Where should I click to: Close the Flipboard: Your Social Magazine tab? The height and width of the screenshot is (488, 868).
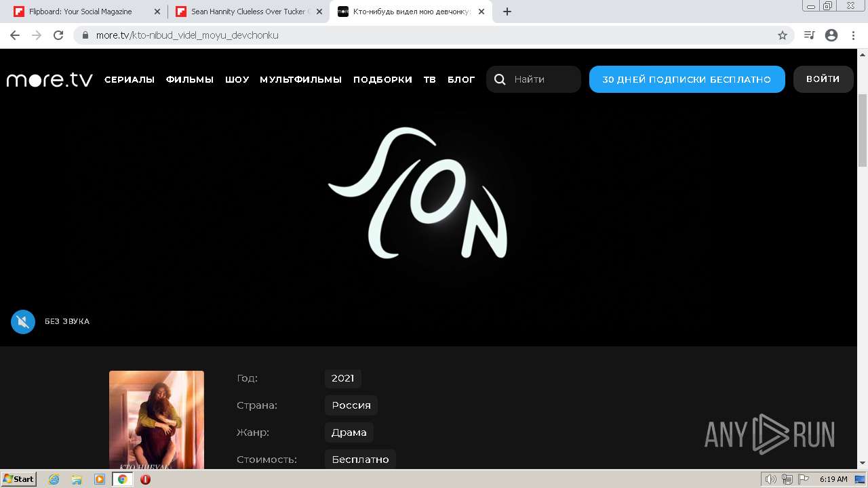pyautogui.click(x=157, y=12)
